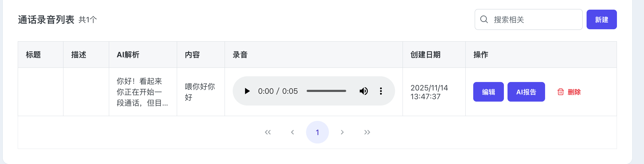
Task: Play the call recording audio
Action: click(x=247, y=91)
